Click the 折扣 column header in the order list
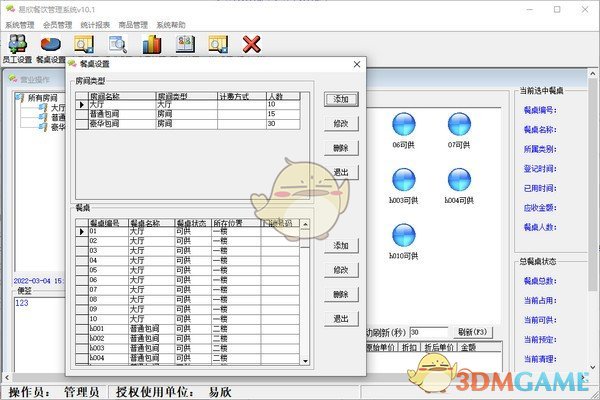Viewport: 600px width, 400px height. [x=409, y=347]
